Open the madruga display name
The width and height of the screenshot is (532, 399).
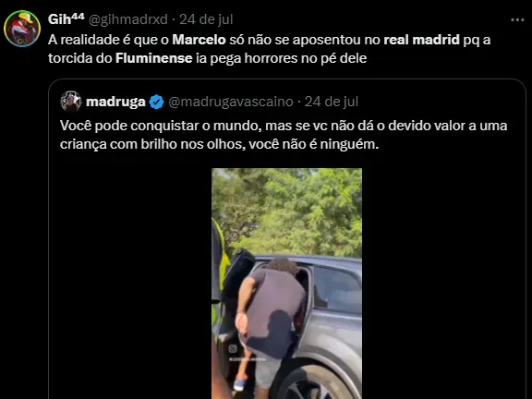115,102
